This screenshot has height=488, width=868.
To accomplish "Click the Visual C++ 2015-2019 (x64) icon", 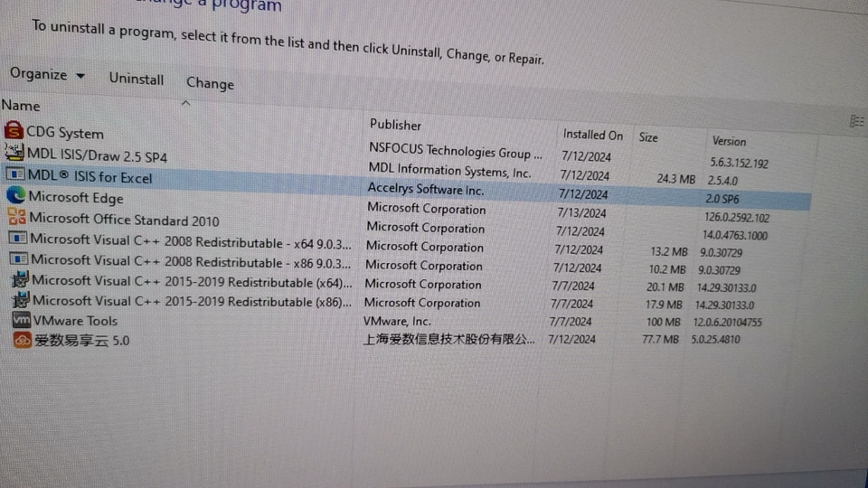I will point(20,279).
